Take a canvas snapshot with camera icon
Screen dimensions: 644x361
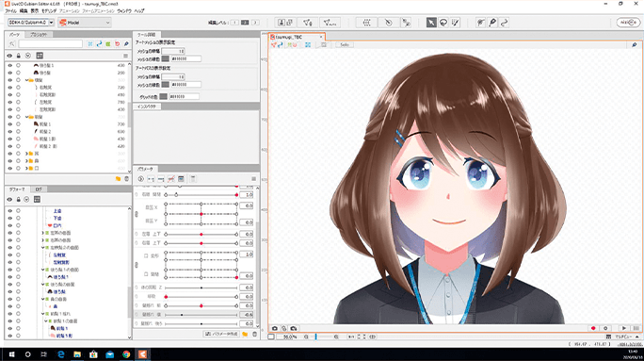pyautogui.click(x=275, y=328)
